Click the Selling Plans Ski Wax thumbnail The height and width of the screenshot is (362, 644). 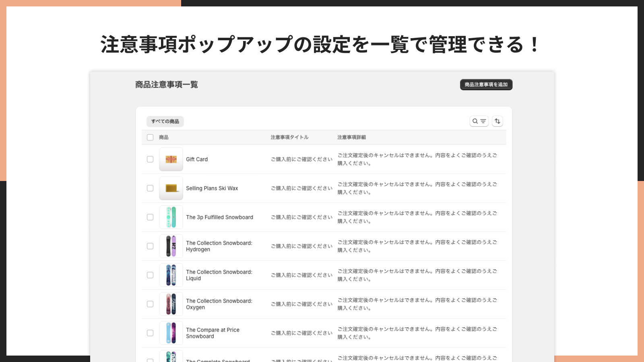pyautogui.click(x=171, y=188)
